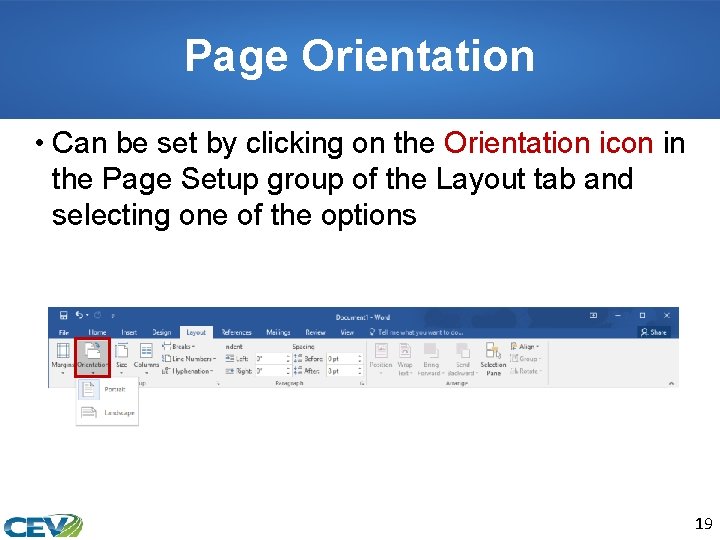Image resolution: width=720 pixels, height=540 pixels.
Task: Click the highlighted Orientation icon
Action: coord(93,358)
